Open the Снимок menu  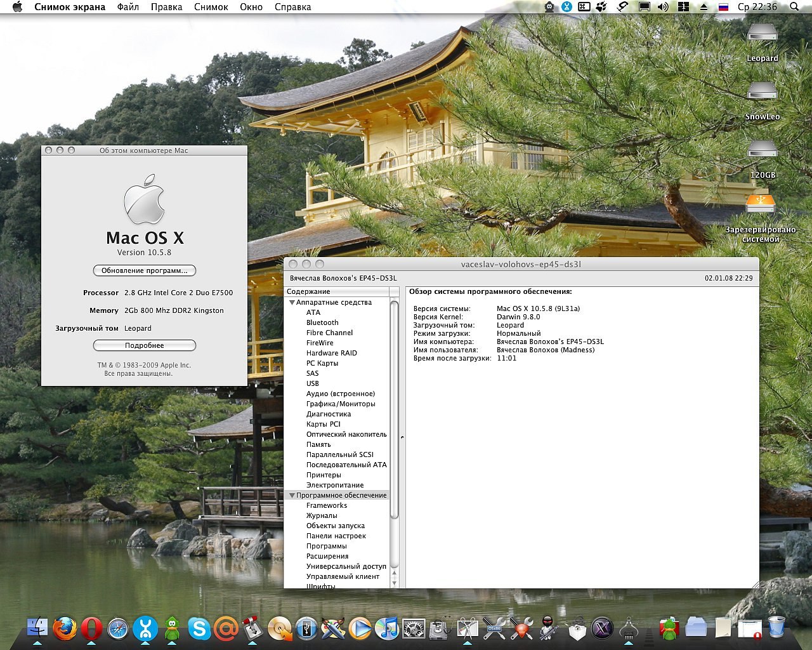211,7
